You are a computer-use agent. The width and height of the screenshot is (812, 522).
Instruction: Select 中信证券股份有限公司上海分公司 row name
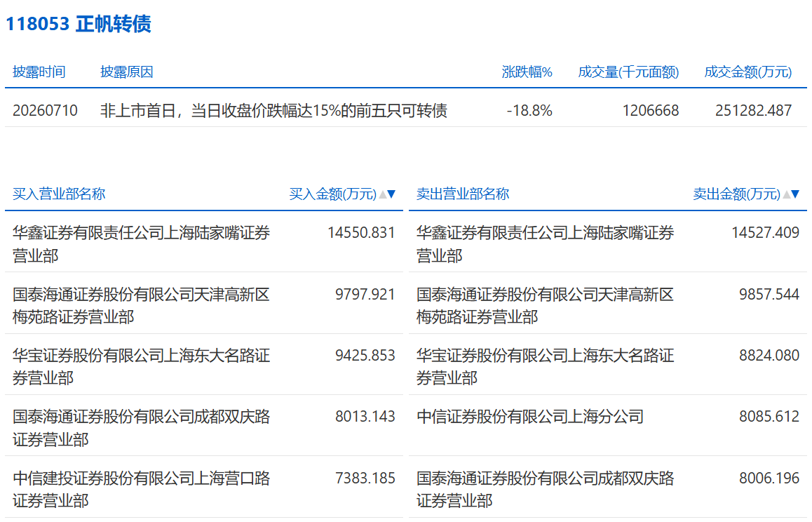tap(530, 417)
